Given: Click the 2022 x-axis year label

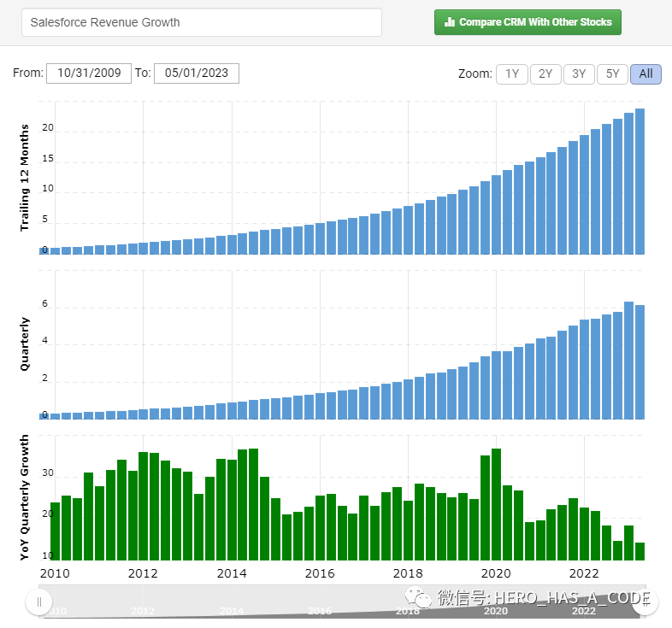Looking at the screenshot, I should coord(584,573).
